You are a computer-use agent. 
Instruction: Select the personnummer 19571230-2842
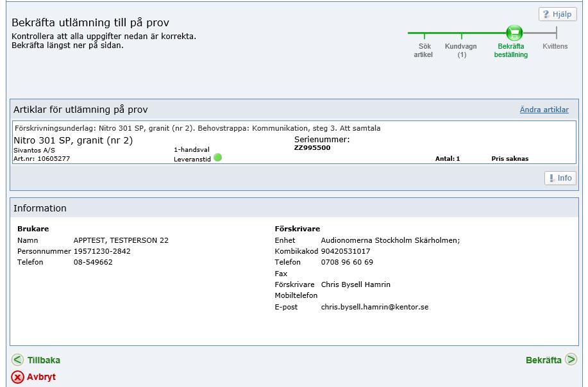[x=102, y=251]
